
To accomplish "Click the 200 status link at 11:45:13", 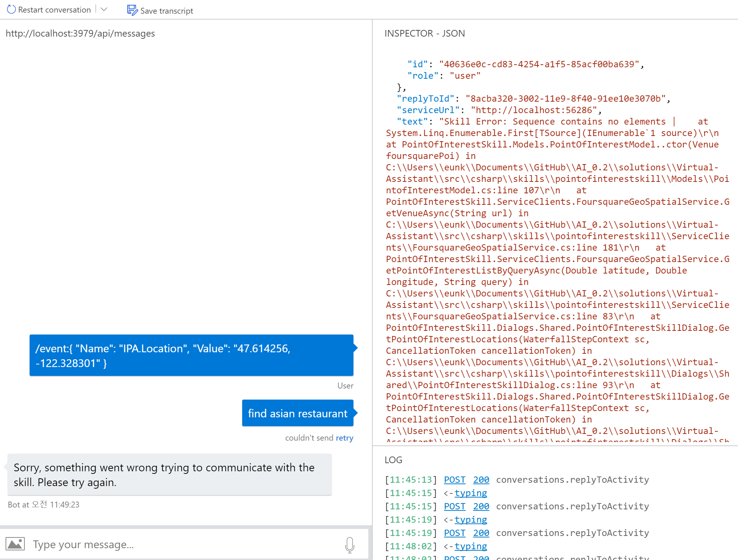I will [481, 479].
